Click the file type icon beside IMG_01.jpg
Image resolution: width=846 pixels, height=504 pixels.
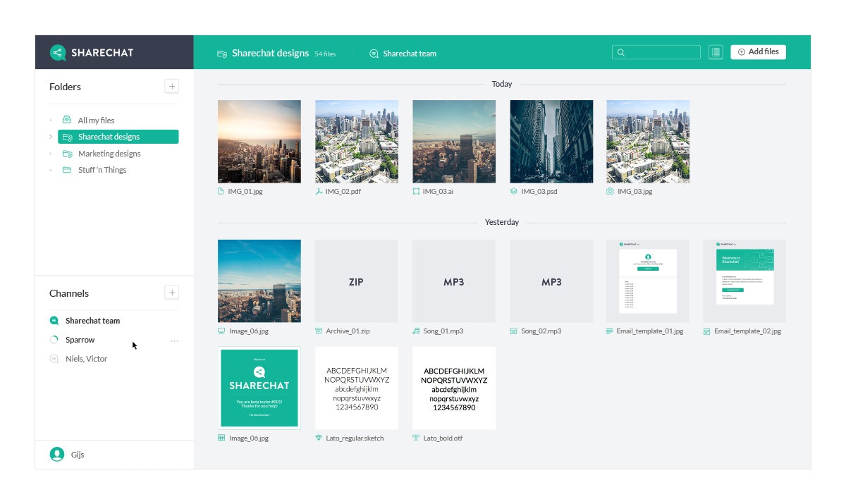pos(221,191)
